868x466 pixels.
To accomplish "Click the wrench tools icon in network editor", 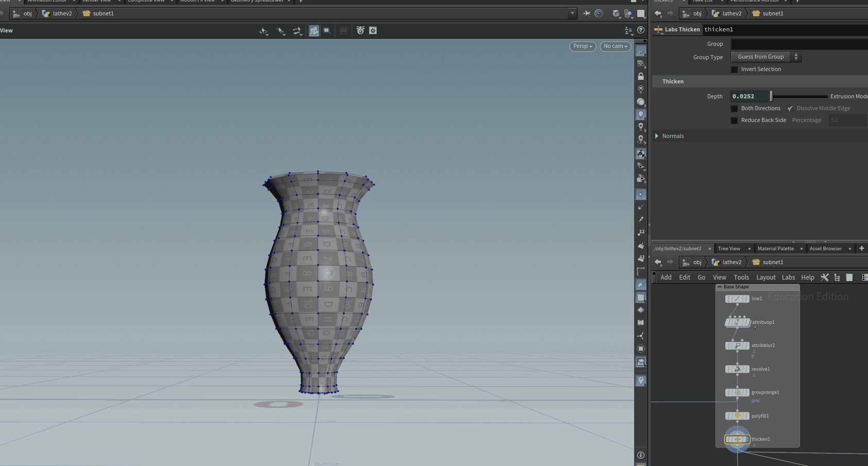I will (x=825, y=277).
